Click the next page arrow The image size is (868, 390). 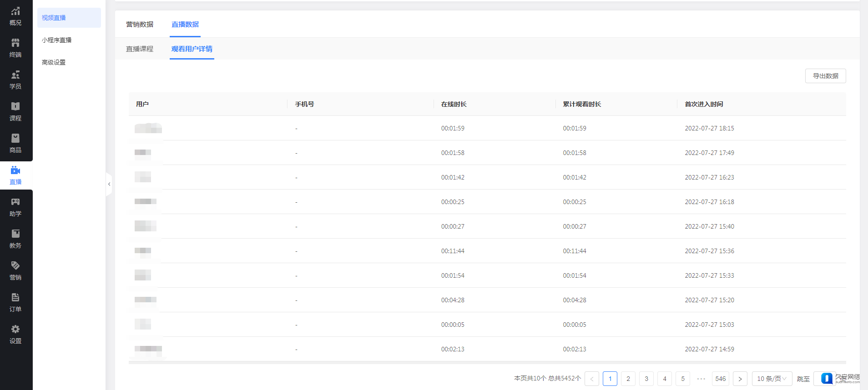tap(740, 379)
